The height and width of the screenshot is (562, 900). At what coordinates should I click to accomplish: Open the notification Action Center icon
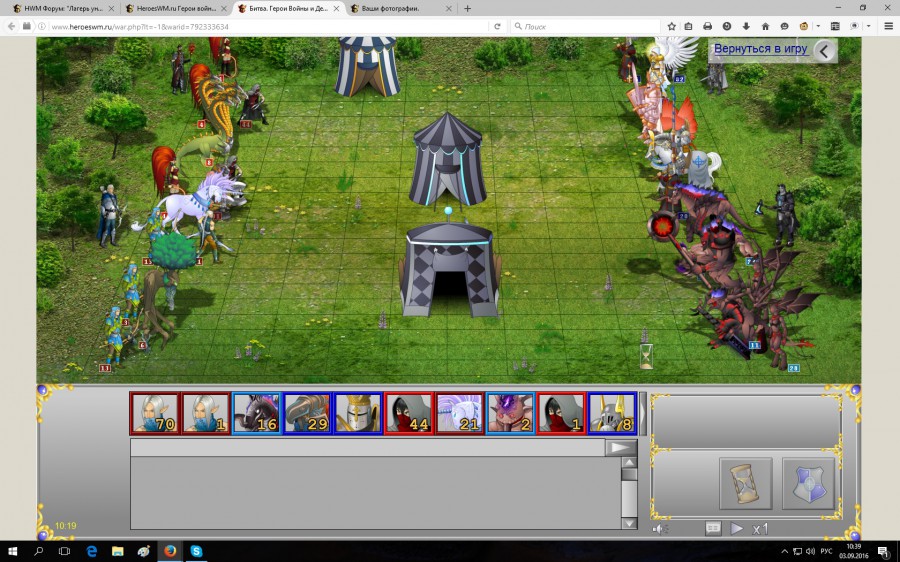point(884,552)
